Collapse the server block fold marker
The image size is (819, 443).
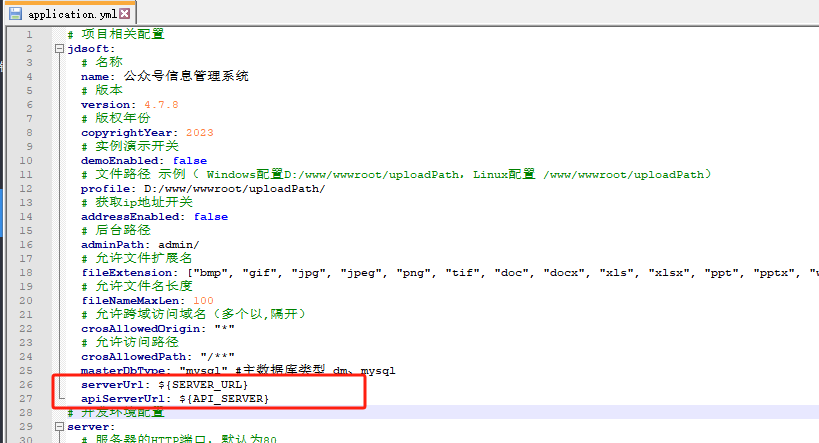[x=59, y=426]
